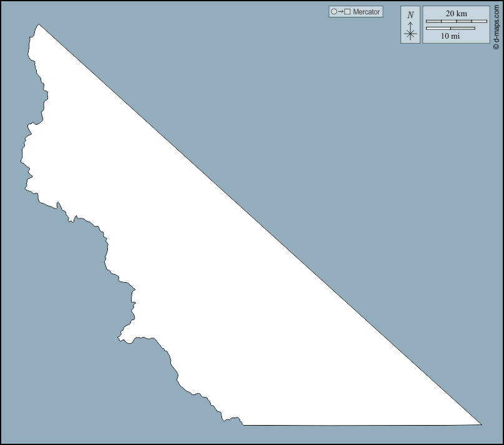Image resolution: width=504 pixels, height=445 pixels.
Task: Open the d-maps.com copyright link
Action: (496, 22)
